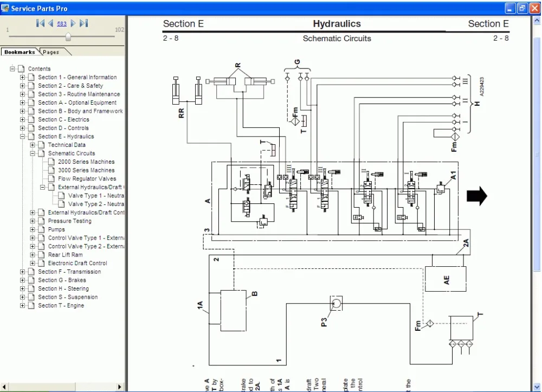Click document icon next to Pumps
This screenshot has height=392, width=542.
pos(42,229)
